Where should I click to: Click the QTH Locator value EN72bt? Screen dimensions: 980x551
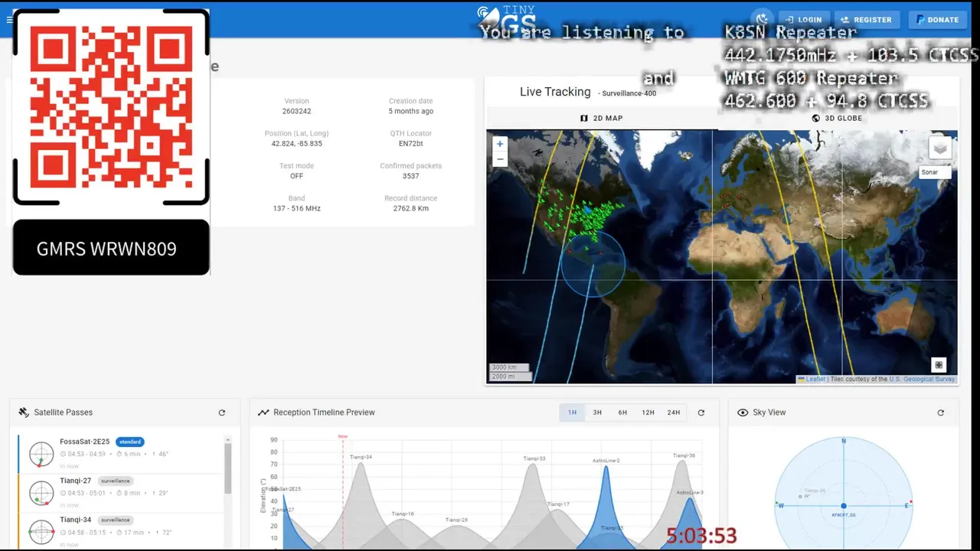[411, 144]
